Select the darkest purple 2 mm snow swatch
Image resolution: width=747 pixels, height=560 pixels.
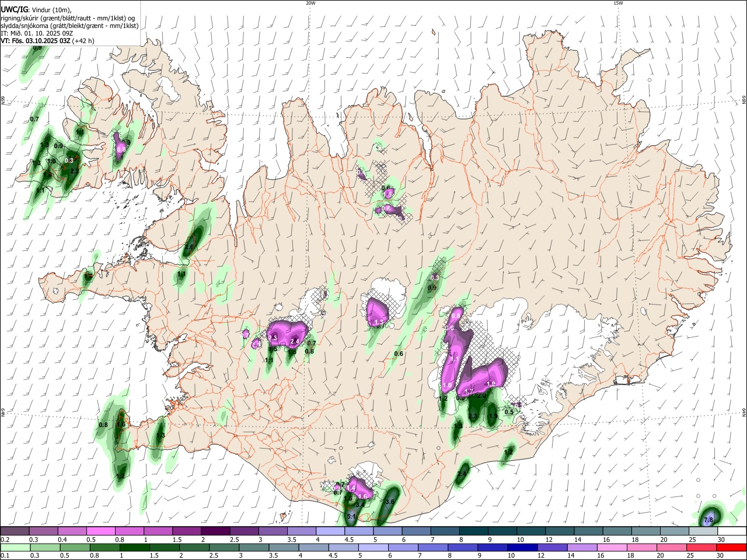(x=215, y=531)
